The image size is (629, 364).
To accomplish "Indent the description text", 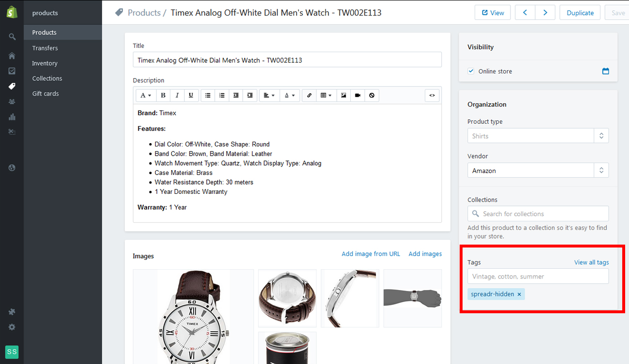I will pos(250,95).
